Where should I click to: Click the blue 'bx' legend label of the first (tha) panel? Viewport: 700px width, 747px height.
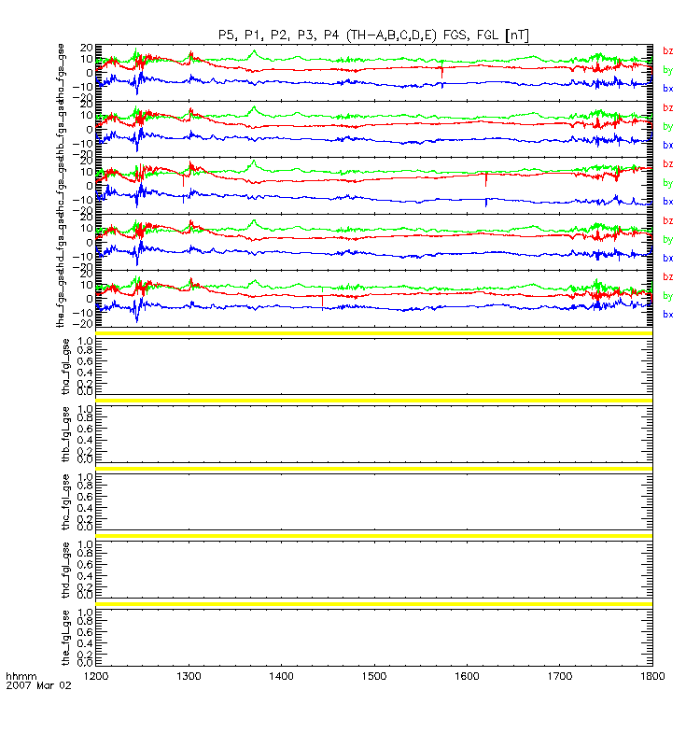point(668,88)
